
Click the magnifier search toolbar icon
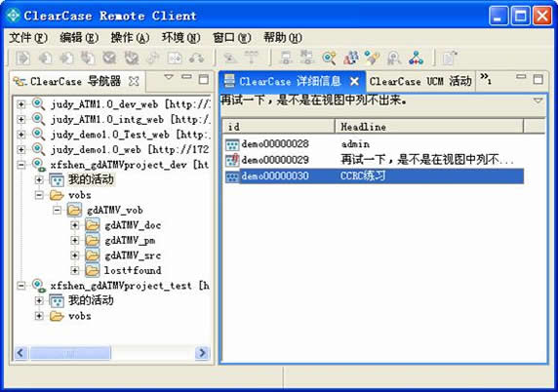(329, 58)
